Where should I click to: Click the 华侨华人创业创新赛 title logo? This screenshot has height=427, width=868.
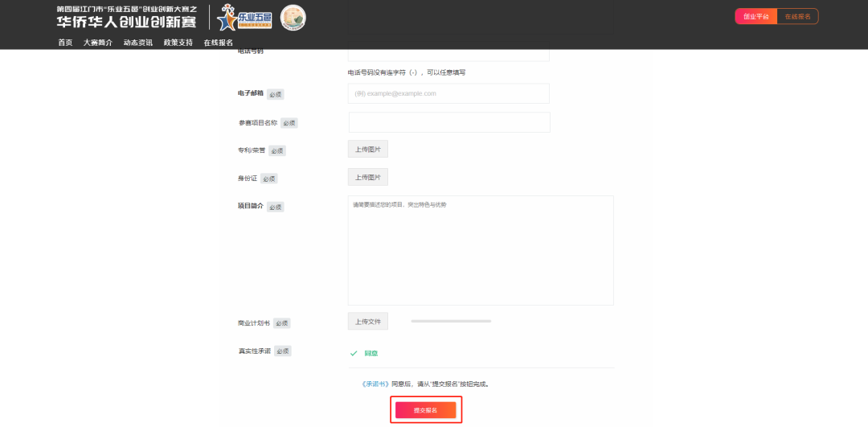pyautogui.click(x=126, y=17)
